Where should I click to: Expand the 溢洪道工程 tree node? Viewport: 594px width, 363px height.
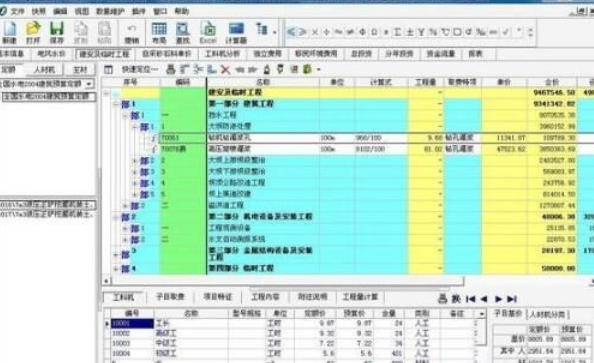(x=125, y=206)
